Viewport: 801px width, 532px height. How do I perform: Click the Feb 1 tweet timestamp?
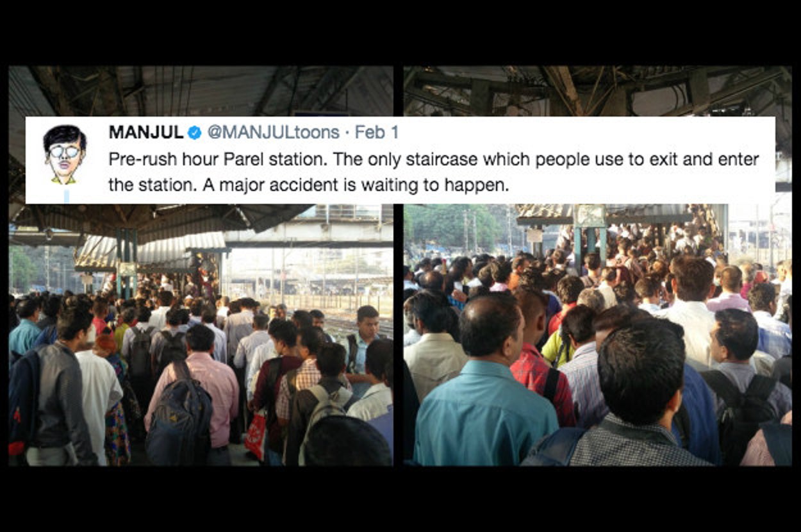377,133
